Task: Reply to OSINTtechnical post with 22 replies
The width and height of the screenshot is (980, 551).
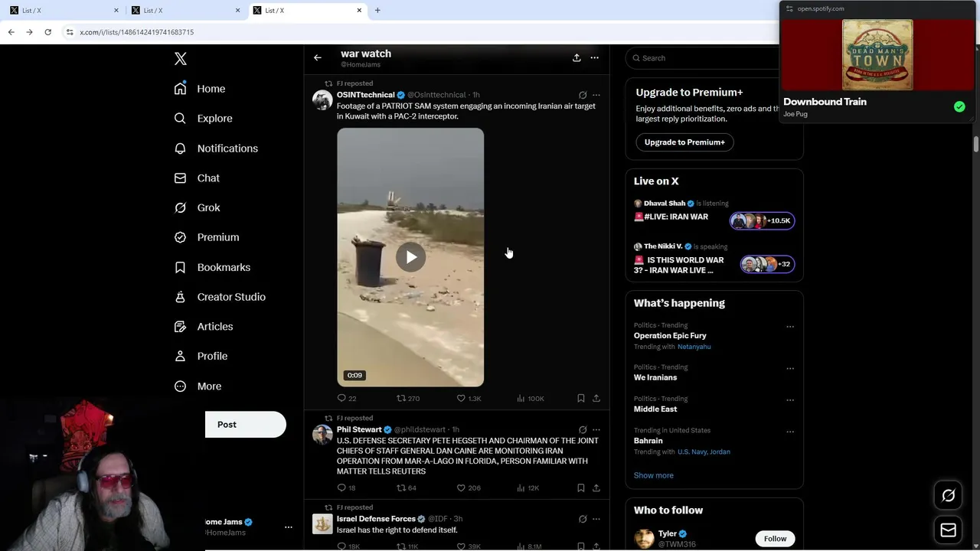Action: [347, 398]
